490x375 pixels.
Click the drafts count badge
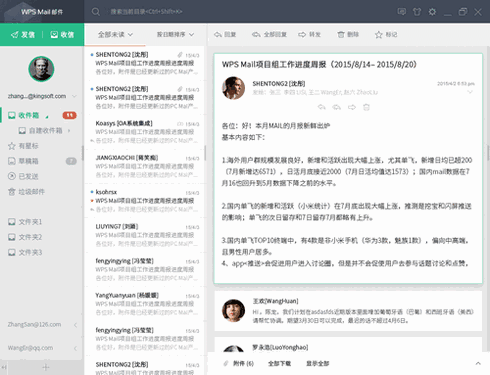71,161
